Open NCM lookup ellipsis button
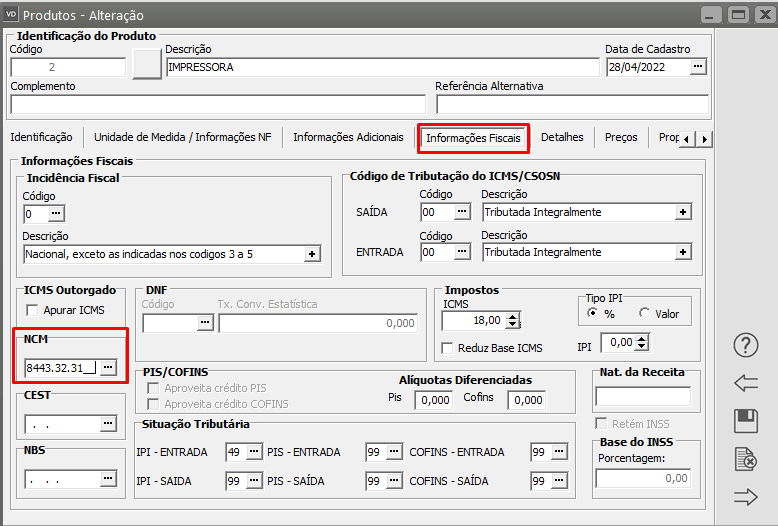 point(108,368)
